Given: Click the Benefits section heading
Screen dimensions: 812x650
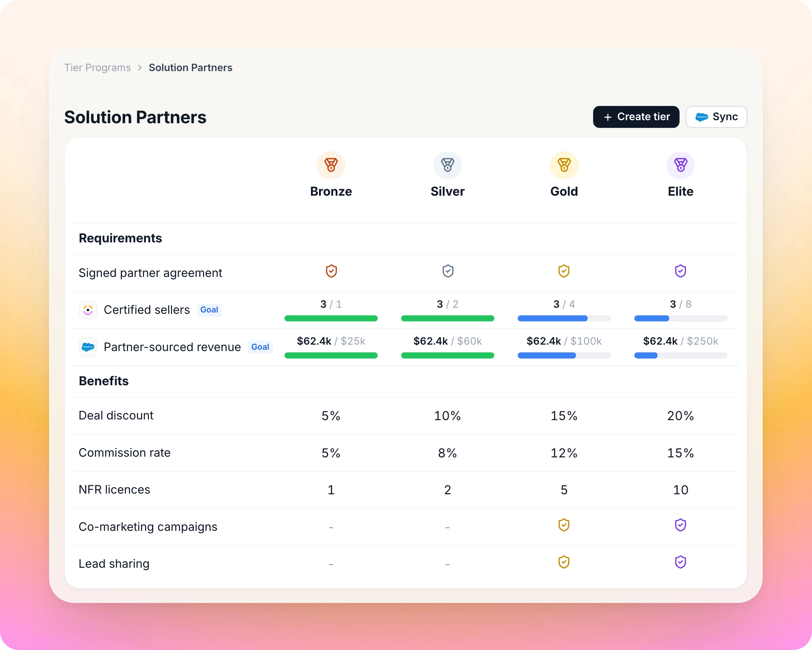Looking at the screenshot, I should [x=104, y=381].
